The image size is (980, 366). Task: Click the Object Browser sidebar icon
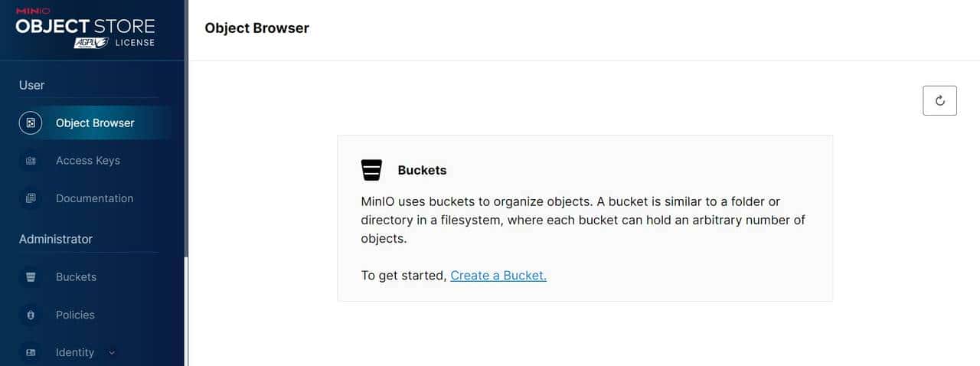(31, 123)
